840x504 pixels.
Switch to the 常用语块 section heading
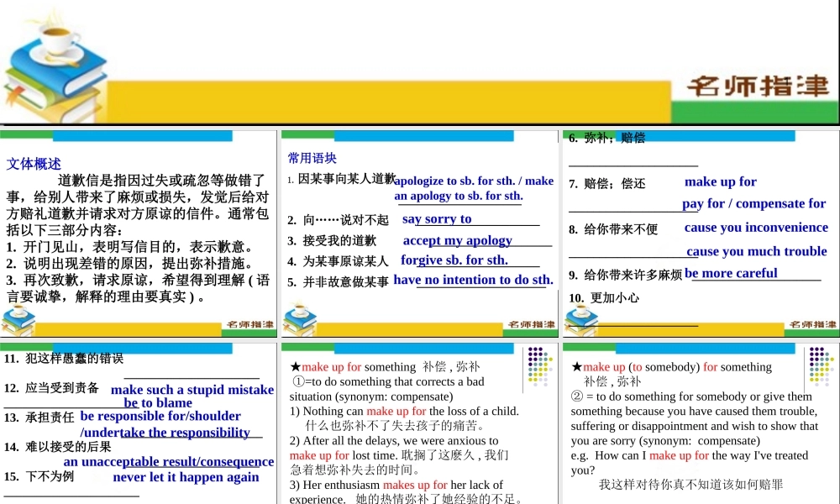(x=312, y=157)
